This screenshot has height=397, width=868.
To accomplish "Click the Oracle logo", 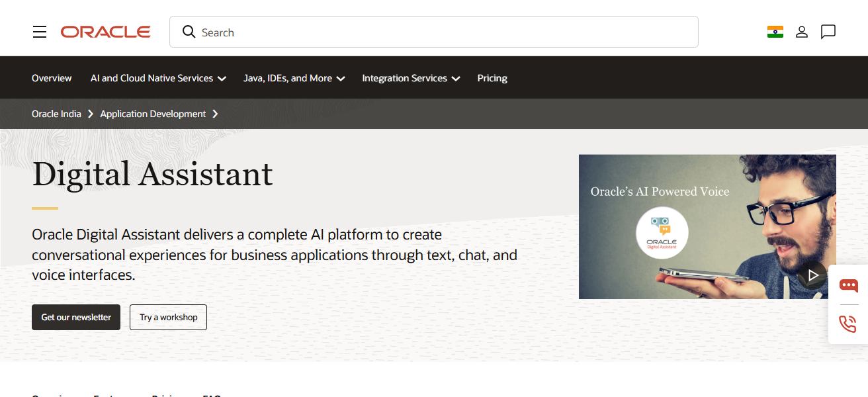I will pos(106,32).
